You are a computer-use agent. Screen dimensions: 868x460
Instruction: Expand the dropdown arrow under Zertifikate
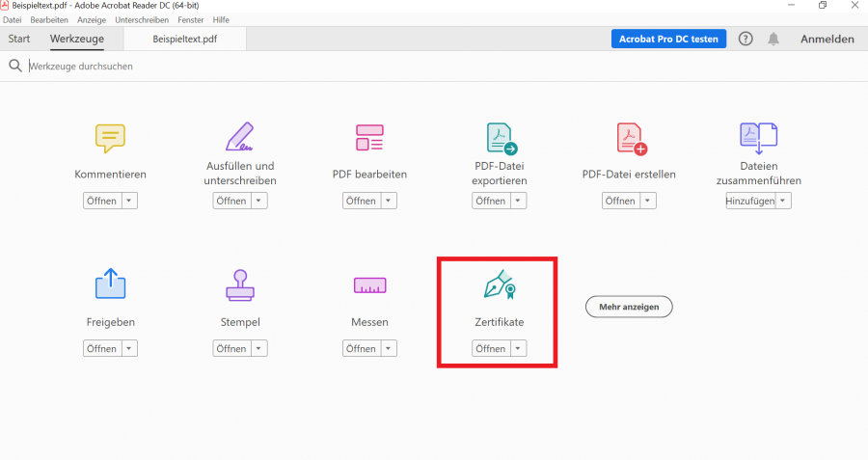tap(518, 348)
